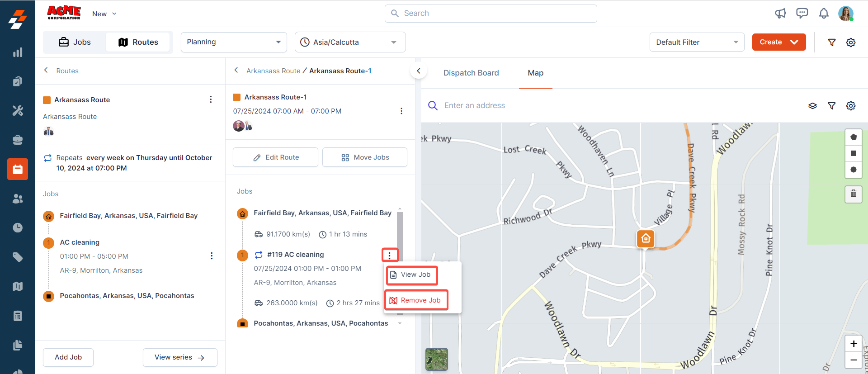Click the View series button
The image size is (868, 374).
(x=180, y=357)
